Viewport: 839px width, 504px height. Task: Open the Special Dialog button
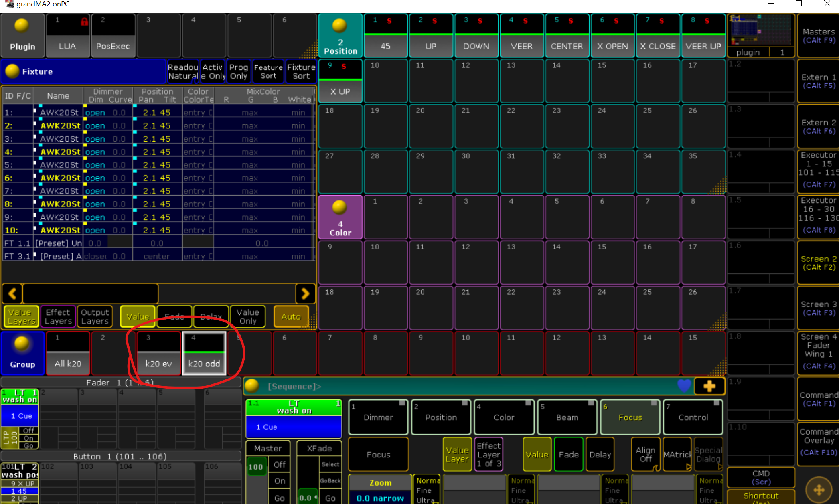709,455
